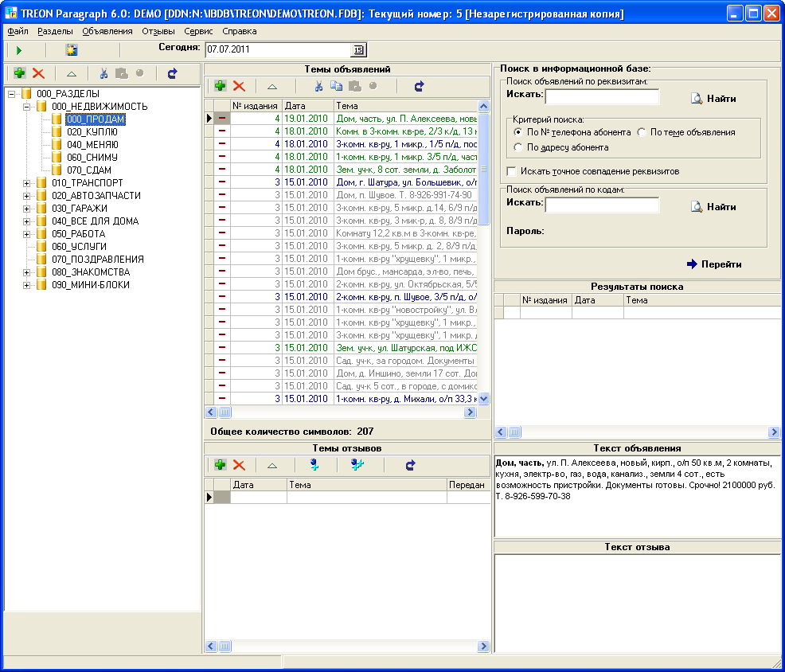Add a new announcement in Темы объявлений toolbar
Image resolution: width=785 pixels, height=672 pixels.
point(220,86)
